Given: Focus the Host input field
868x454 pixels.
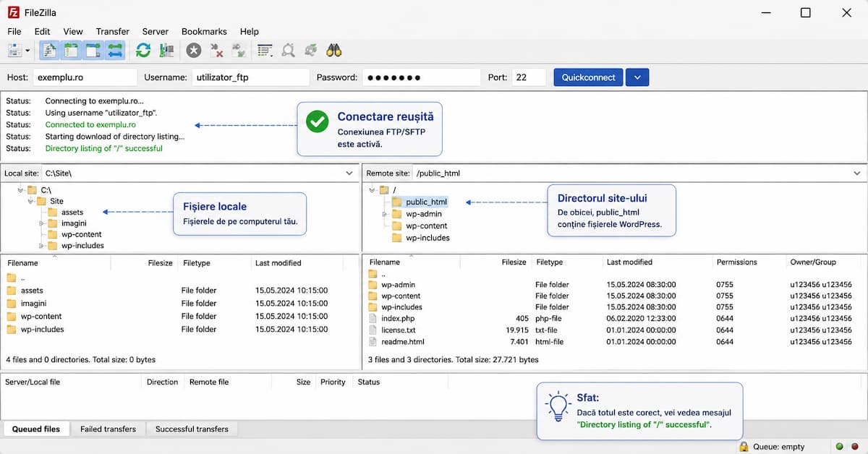Looking at the screenshot, I should pos(85,77).
